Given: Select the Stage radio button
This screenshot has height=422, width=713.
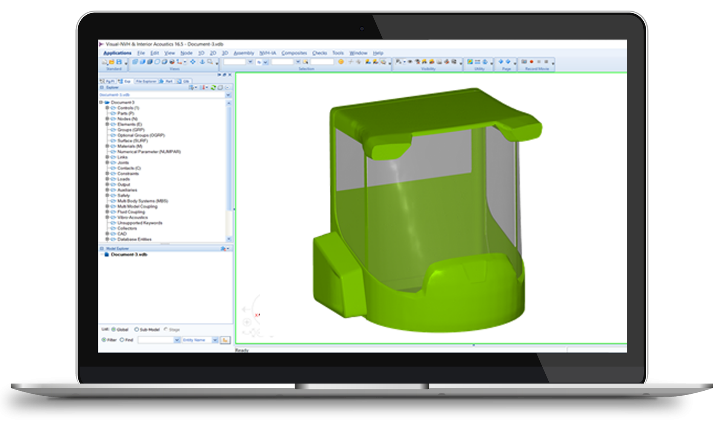Looking at the screenshot, I should point(166,329).
